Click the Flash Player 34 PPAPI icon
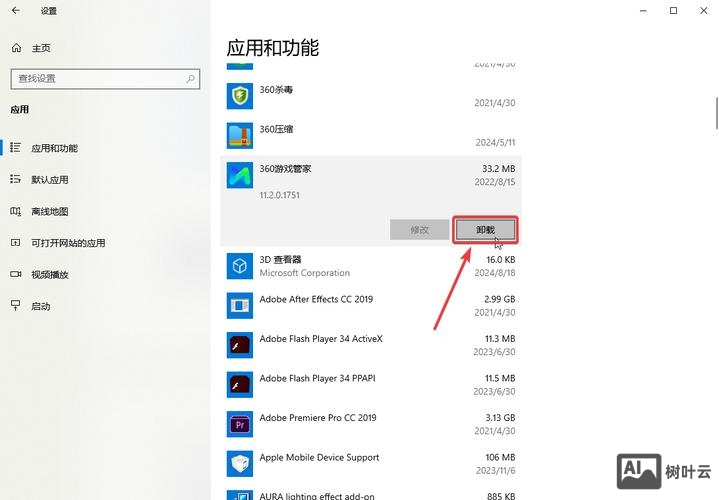Screen dimensions: 719x500 (x=240, y=384)
